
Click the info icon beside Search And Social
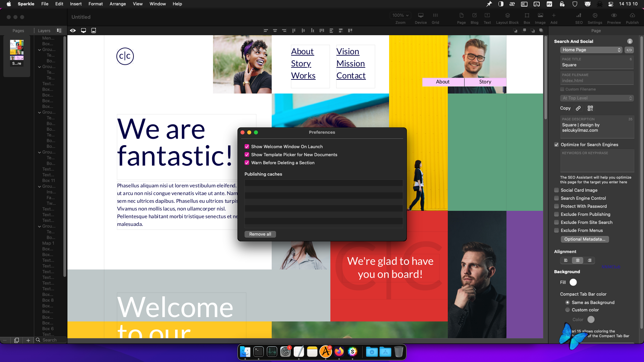tap(630, 41)
